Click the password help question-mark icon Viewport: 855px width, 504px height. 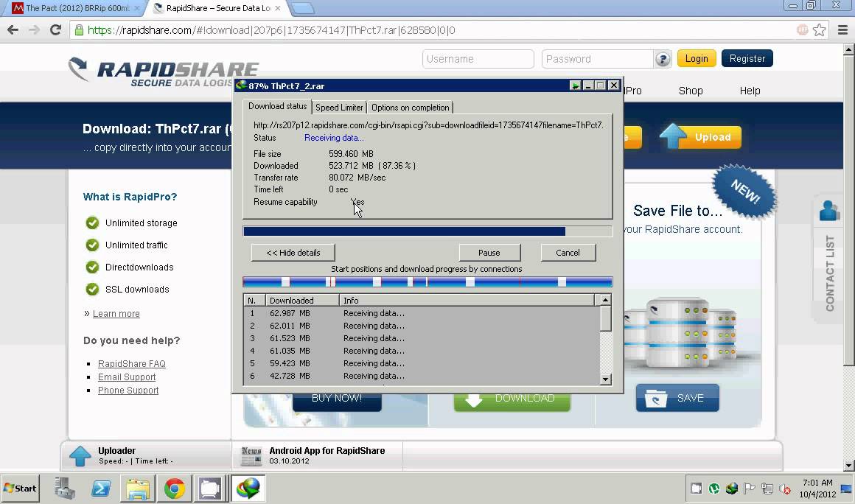tap(663, 59)
